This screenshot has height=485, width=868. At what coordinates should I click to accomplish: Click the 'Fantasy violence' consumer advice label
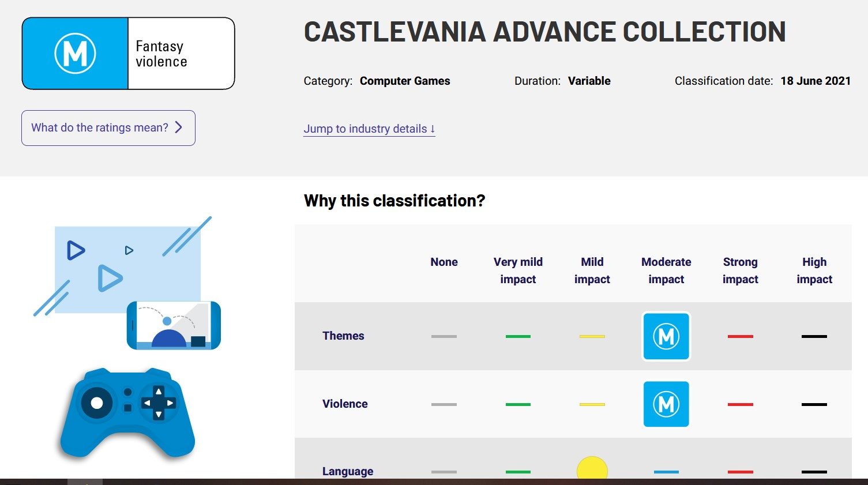(161, 54)
